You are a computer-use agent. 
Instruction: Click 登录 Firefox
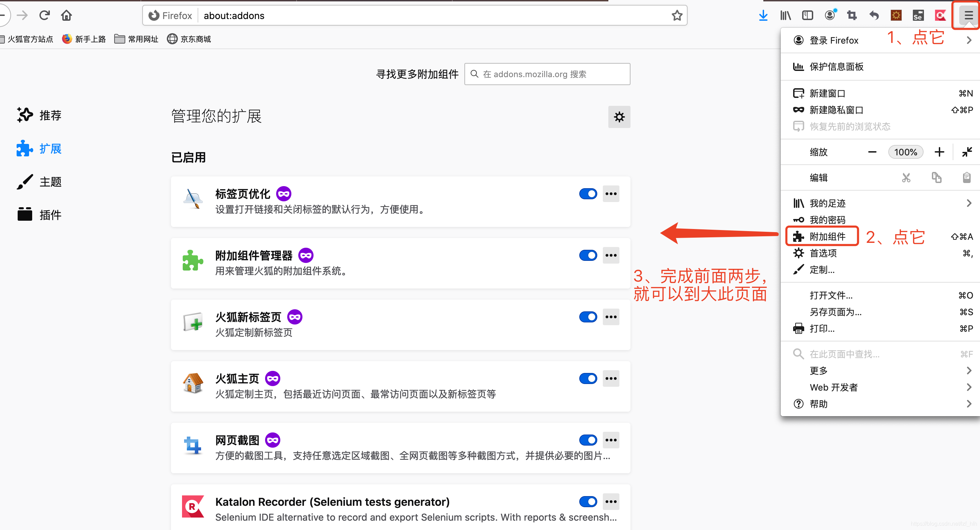coord(833,40)
